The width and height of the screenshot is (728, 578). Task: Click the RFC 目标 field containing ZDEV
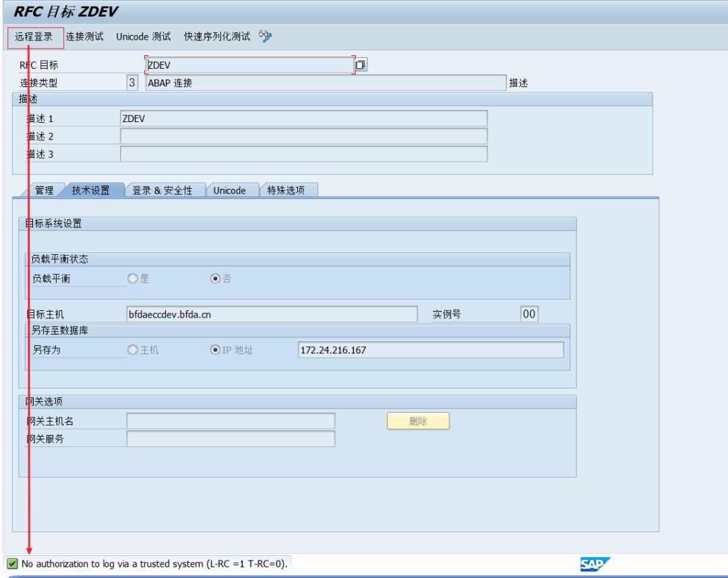coord(250,65)
